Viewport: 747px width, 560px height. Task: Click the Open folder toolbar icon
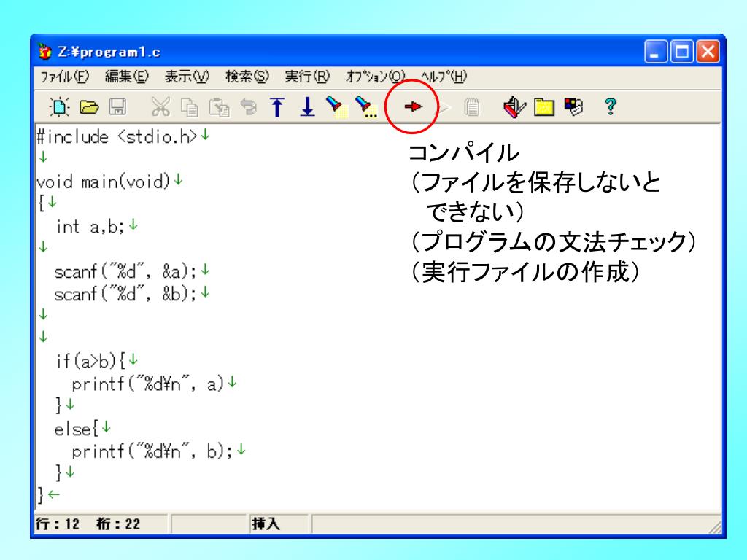[88, 106]
